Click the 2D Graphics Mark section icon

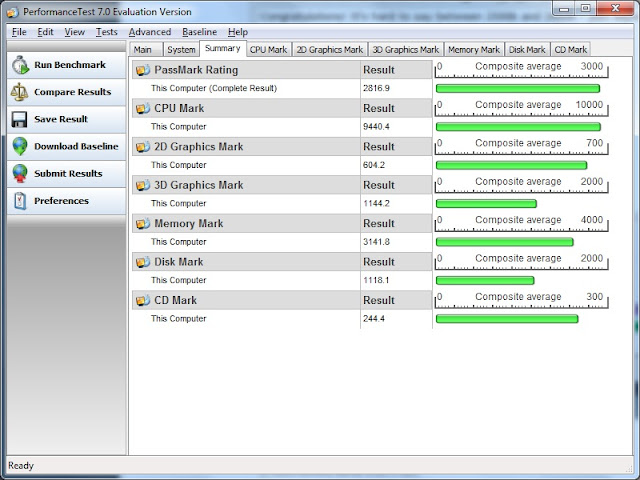pos(143,147)
